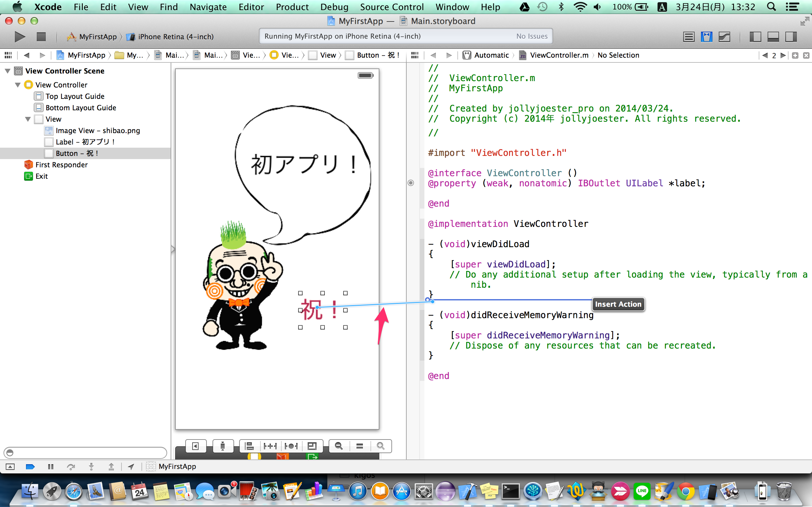Click the Resolve Auto Layout Issues icon
This screenshot has width=812, height=507.
coord(291,446)
